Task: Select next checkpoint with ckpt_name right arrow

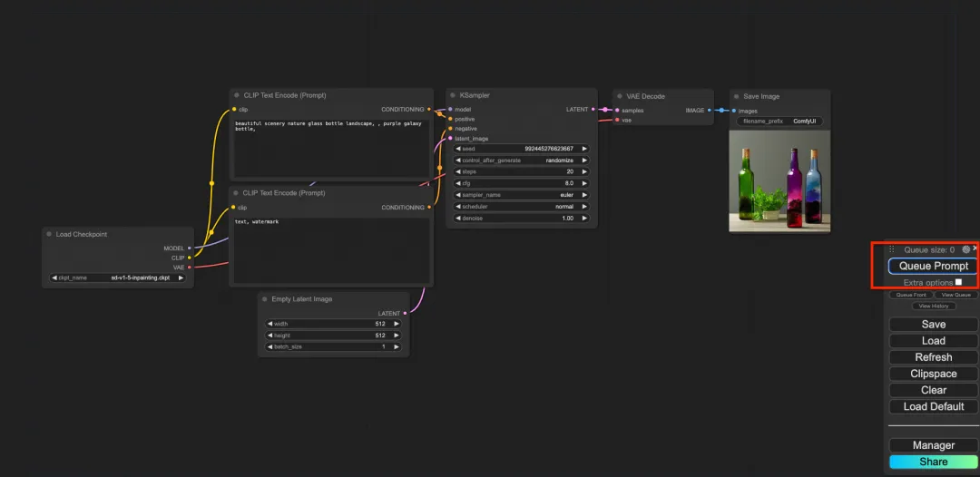Action: pos(181,277)
